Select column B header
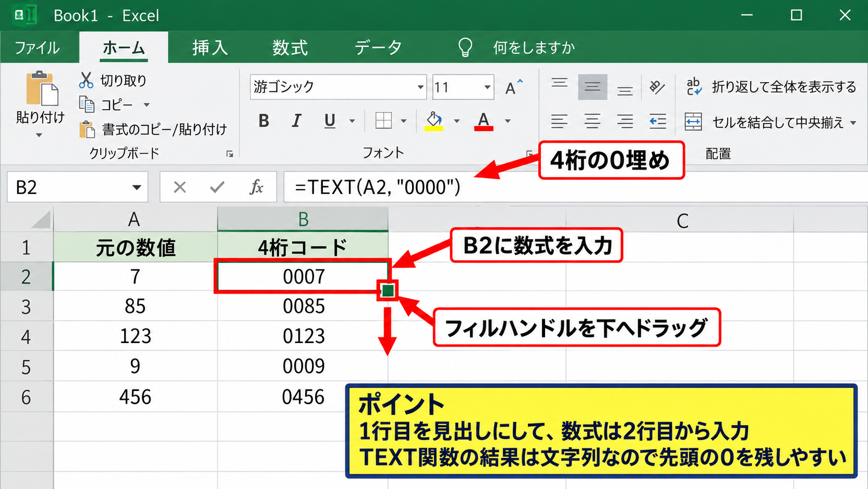The width and height of the screenshot is (868, 489). pyautogui.click(x=303, y=219)
